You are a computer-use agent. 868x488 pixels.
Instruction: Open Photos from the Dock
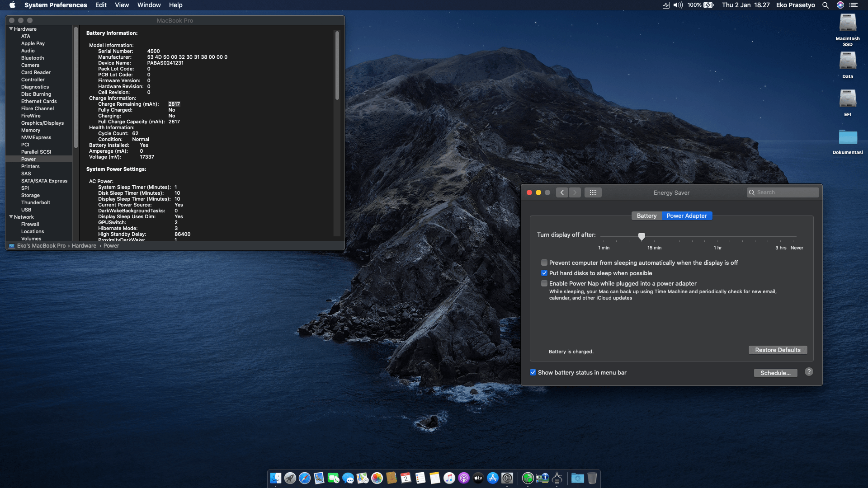[x=377, y=478]
